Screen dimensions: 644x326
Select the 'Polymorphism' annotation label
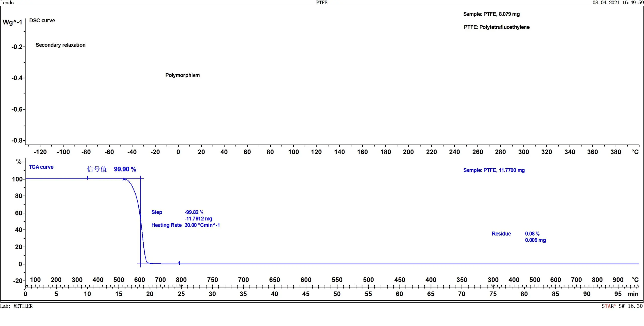tap(183, 75)
